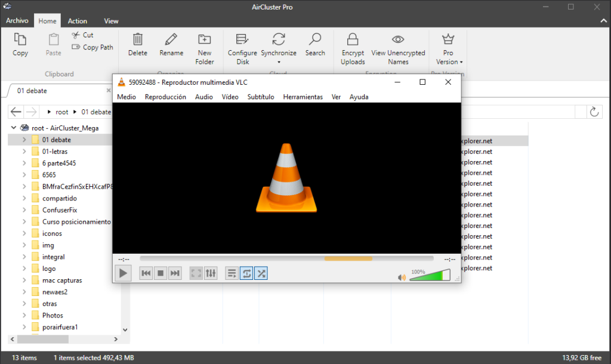Click the VLC volume slider
Image resolution: width=611 pixels, height=364 pixels.
pyautogui.click(x=430, y=275)
